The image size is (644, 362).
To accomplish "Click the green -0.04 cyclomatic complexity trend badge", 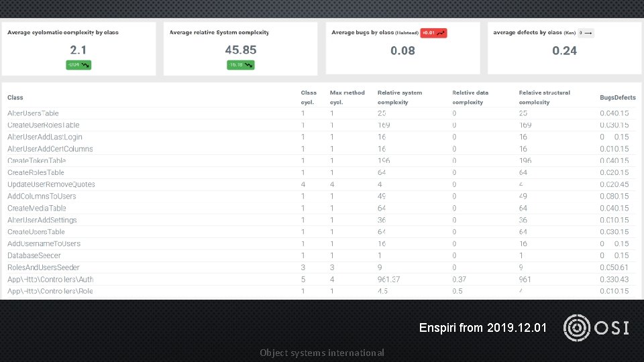I will click(78, 65).
